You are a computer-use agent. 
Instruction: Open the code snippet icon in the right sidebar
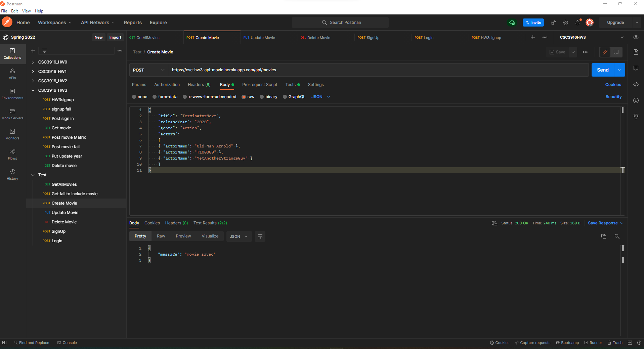coord(636,84)
